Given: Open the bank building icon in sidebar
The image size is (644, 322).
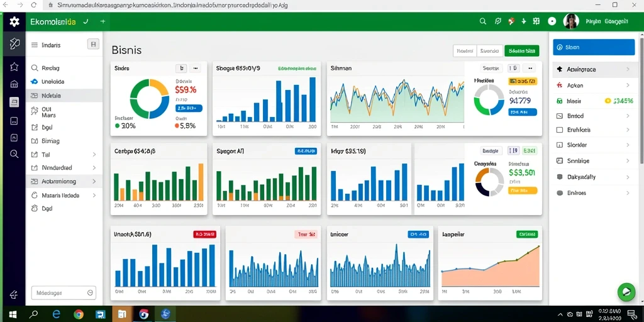Looking at the screenshot, I should (x=14, y=84).
